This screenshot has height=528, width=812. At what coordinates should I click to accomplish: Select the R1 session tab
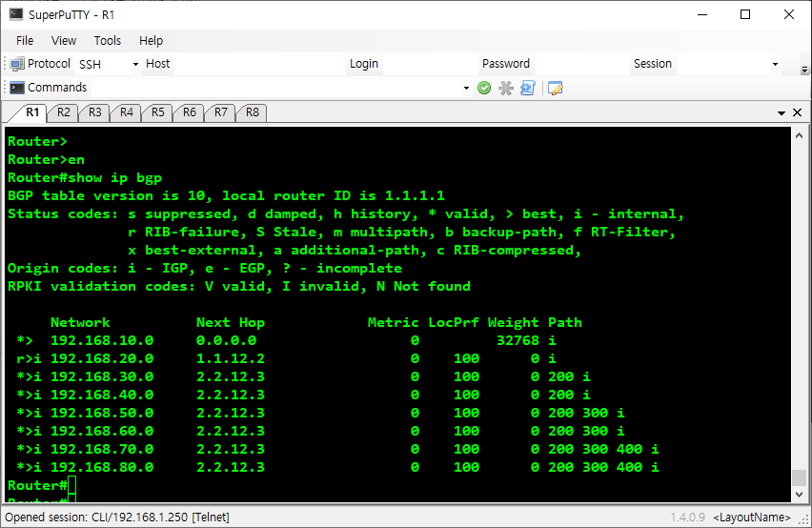pyautogui.click(x=32, y=112)
